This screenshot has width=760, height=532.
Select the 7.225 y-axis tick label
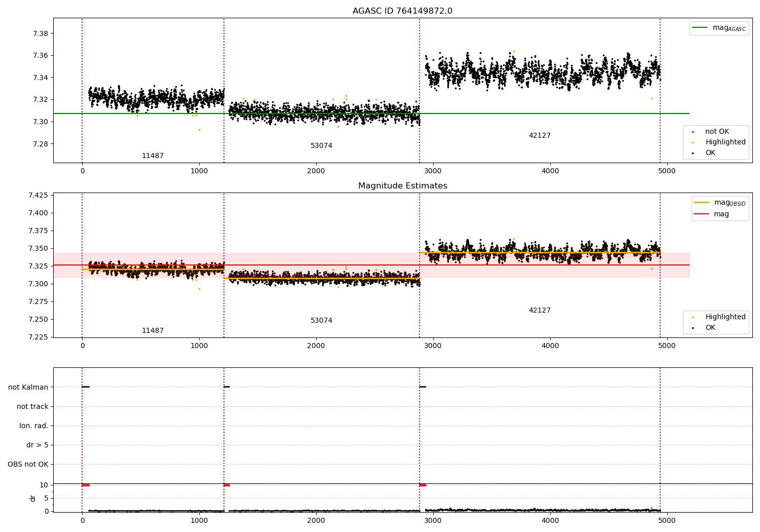[38, 337]
